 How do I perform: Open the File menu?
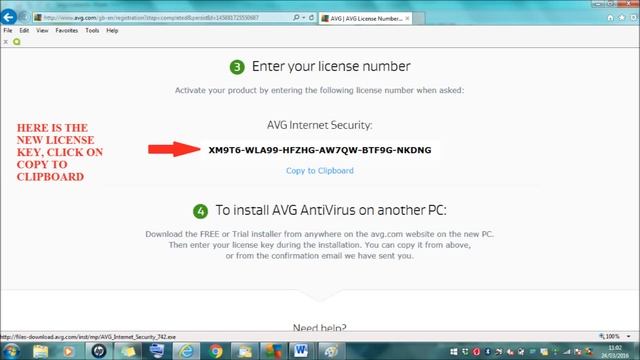[x=8, y=31]
